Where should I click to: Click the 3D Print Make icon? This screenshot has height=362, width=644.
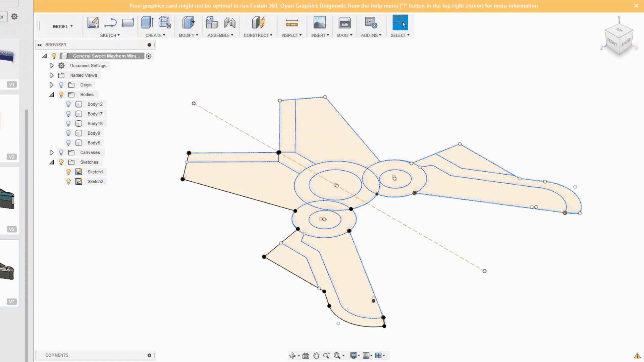(x=344, y=23)
